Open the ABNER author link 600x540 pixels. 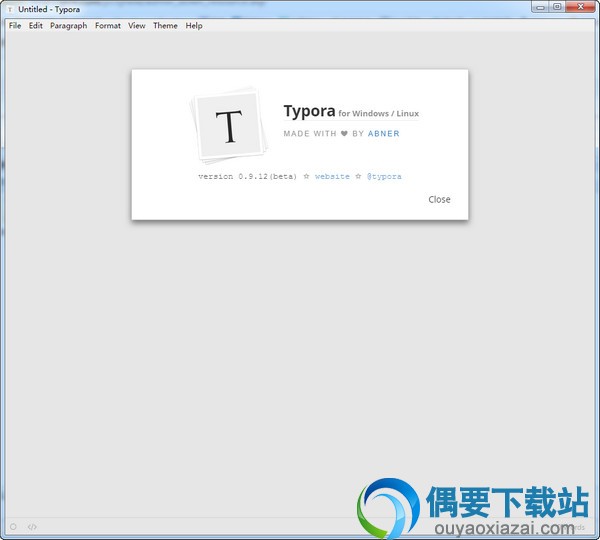tap(383, 134)
